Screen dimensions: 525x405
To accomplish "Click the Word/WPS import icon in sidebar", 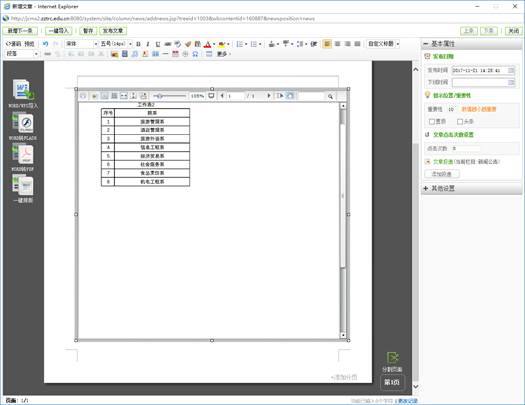I will (x=23, y=90).
